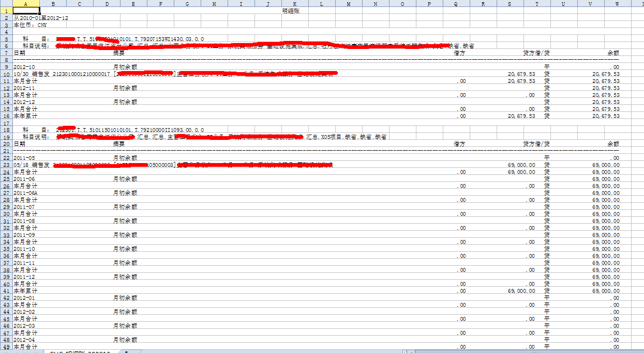Select column P header

click(429, 4)
